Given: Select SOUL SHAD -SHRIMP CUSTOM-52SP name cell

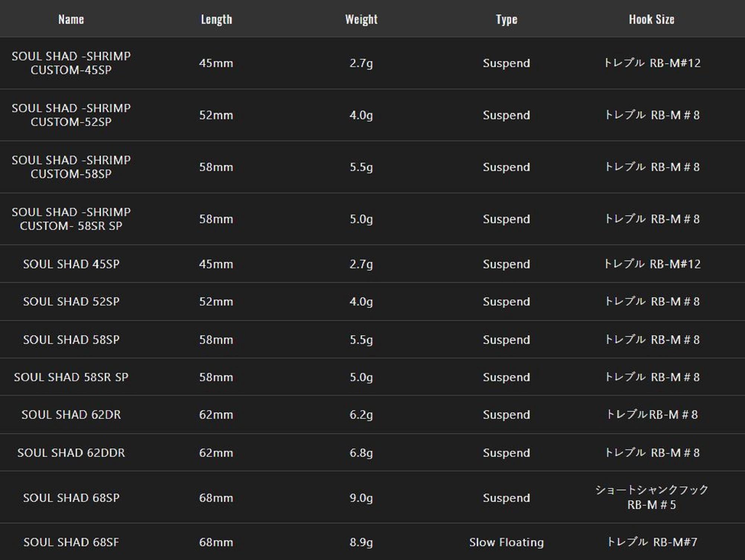Looking at the screenshot, I should pyautogui.click(x=71, y=115).
